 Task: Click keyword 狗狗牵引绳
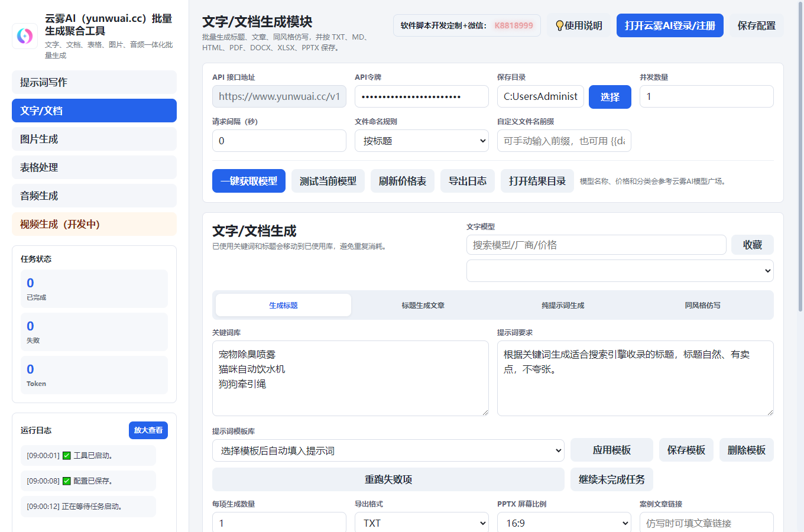[242, 384]
